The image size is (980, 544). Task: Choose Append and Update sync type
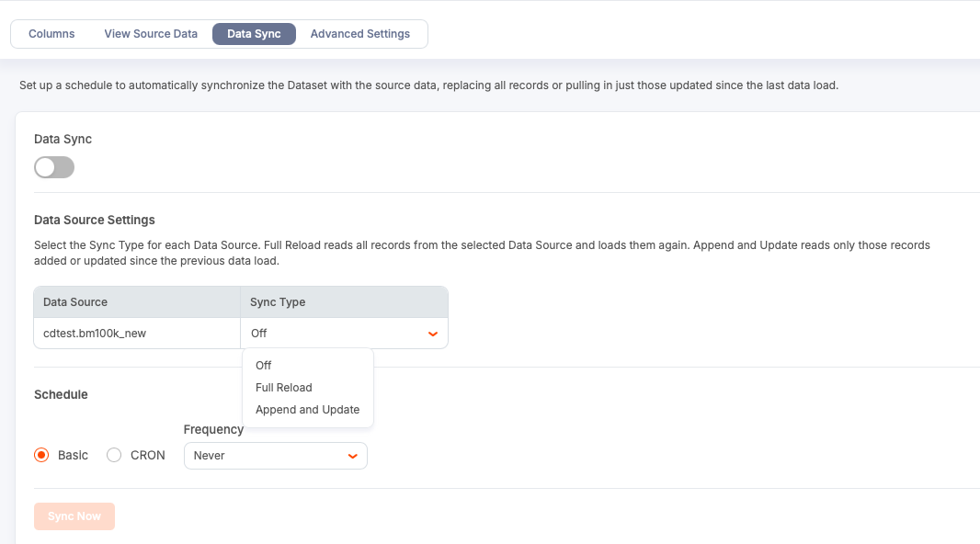(307, 409)
